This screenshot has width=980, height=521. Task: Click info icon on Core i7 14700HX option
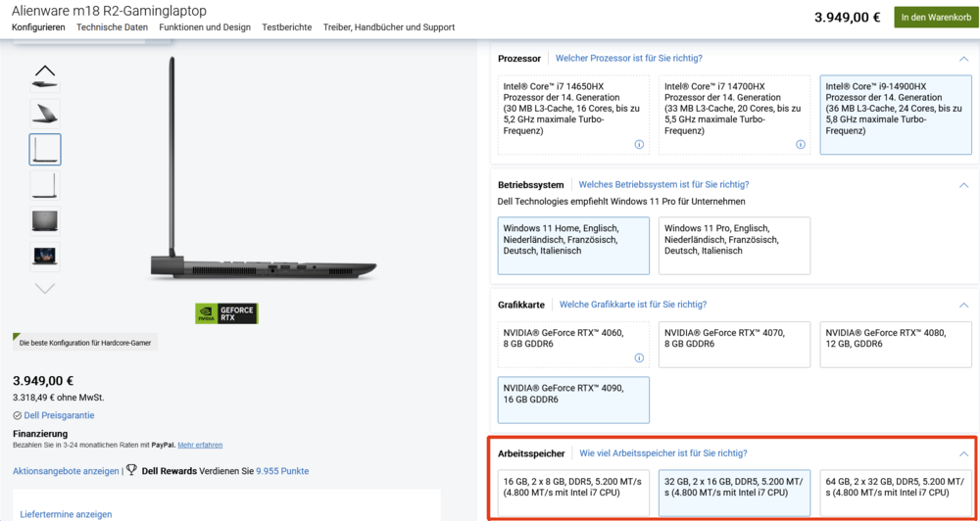(800, 145)
